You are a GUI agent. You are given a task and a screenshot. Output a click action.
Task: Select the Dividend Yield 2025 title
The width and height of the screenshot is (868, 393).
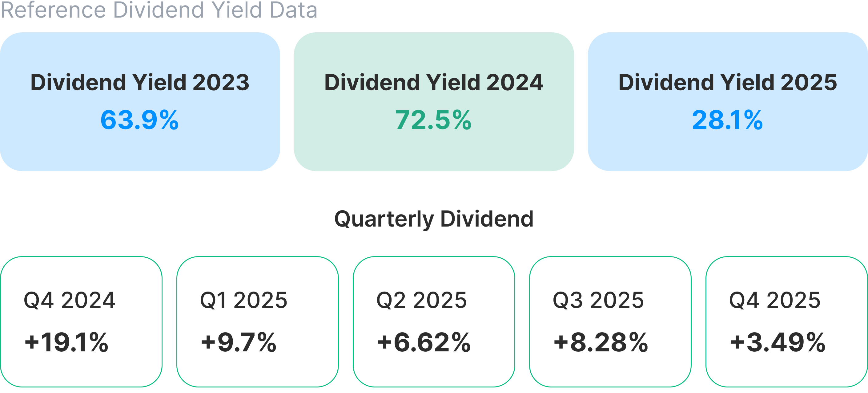728,82
